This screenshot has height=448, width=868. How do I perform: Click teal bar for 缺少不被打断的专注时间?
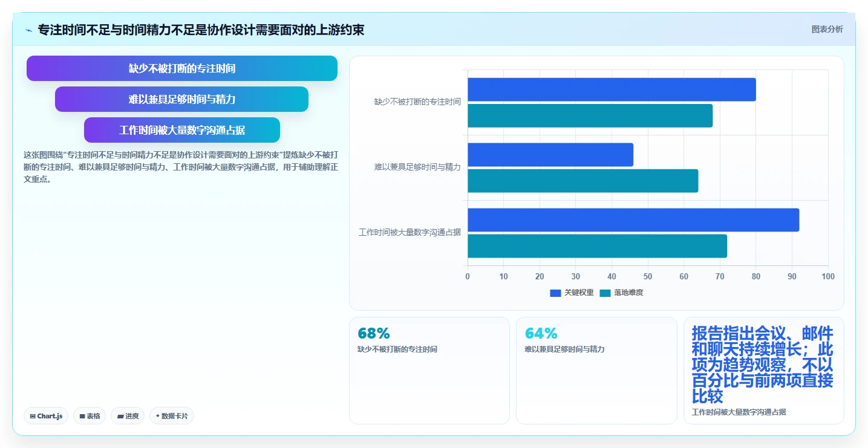[590, 115]
